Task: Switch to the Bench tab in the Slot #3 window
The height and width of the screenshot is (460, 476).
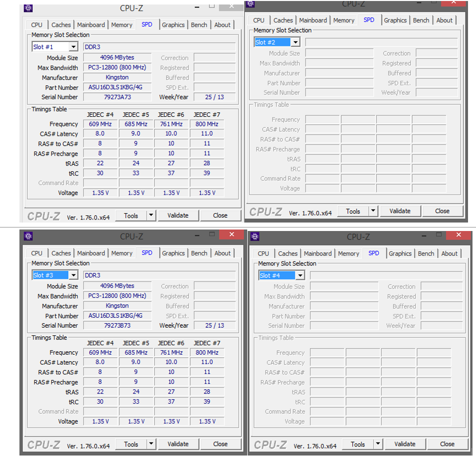Action: pyautogui.click(x=199, y=253)
